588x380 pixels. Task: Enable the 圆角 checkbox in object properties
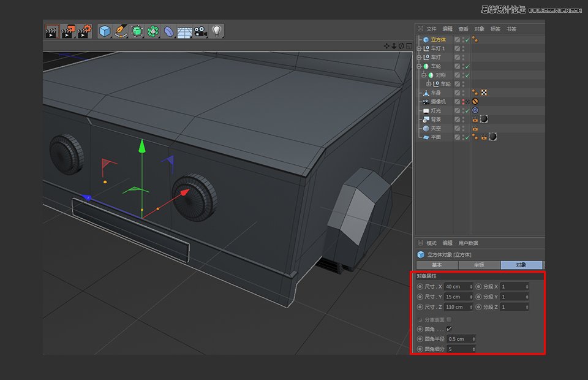pos(450,329)
